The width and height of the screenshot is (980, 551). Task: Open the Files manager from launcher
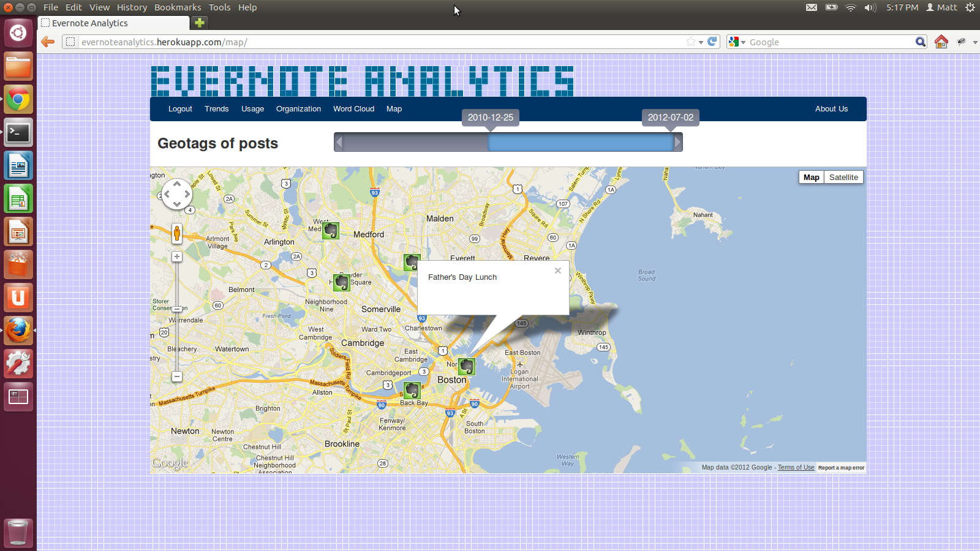18,66
